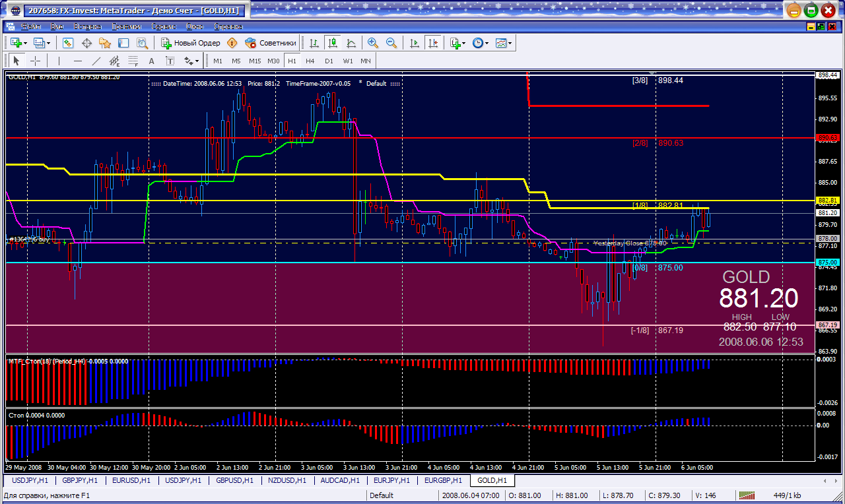The width and height of the screenshot is (845, 504).
Task: Switch to the EURUSD,H1 chart tab
Action: click(131, 480)
